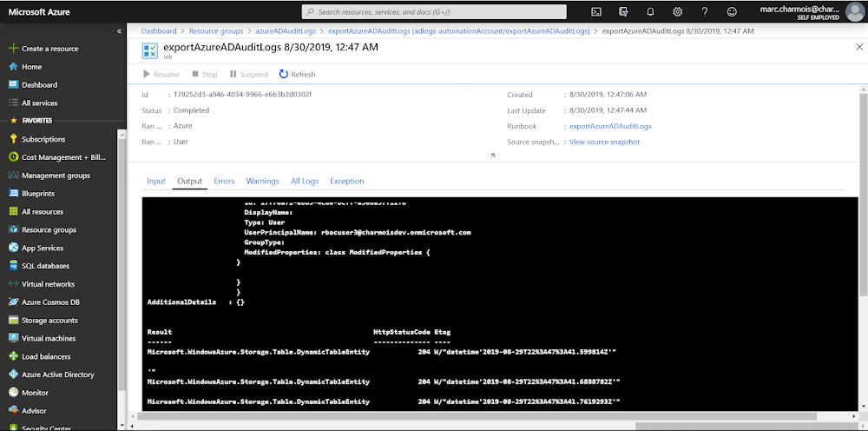This screenshot has width=868, height=431.
Task: Click the Resume toolbar button
Action: 161,74
